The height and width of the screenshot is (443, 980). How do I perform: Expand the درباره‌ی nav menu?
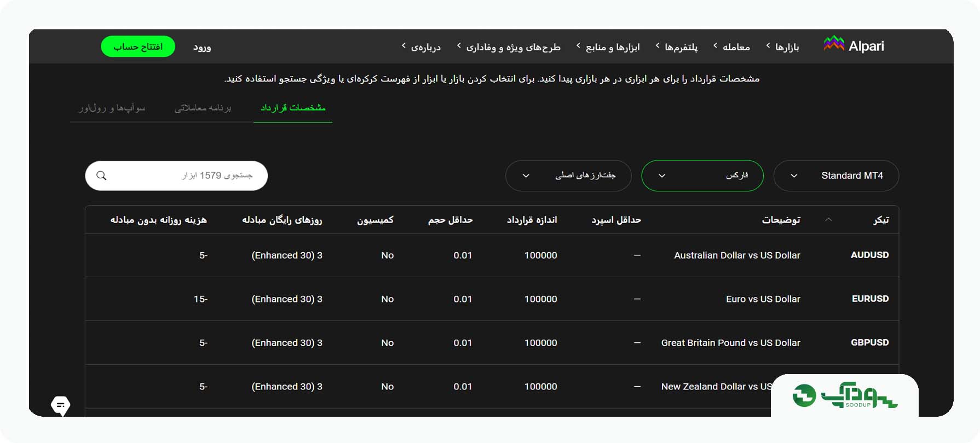(421, 47)
